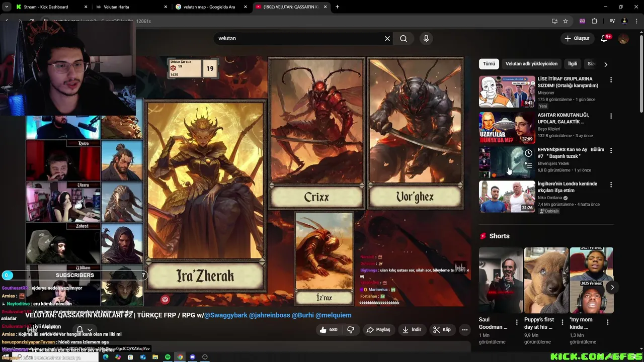The image size is (644, 362).
Task: Open Outlook from the taskbar
Action: click(143, 357)
